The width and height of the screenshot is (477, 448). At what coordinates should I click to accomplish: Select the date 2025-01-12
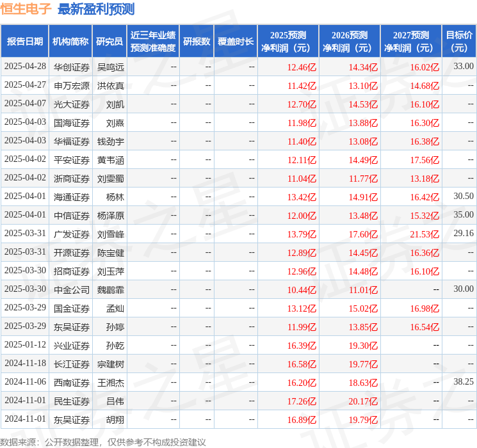pos(25,344)
